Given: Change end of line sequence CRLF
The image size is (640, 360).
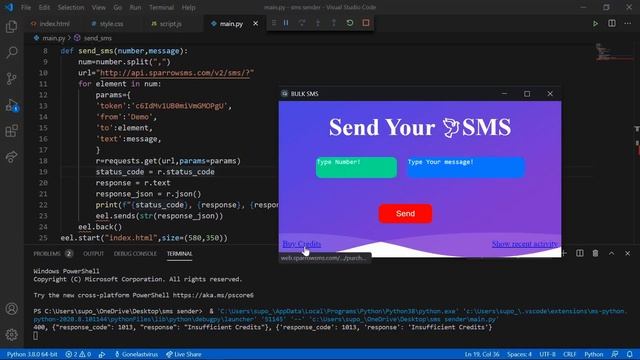Looking at the screenshot, I should click(x=569, y=354).
